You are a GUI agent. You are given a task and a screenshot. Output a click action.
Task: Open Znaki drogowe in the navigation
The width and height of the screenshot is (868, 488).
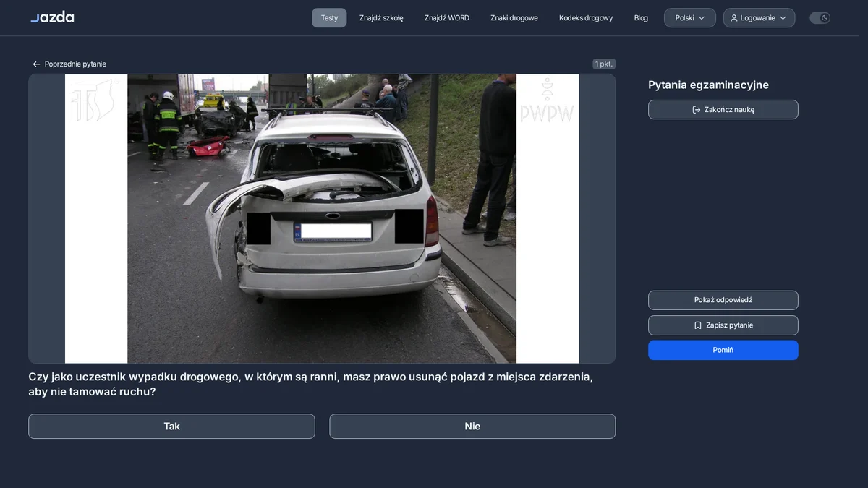(514, 18)
